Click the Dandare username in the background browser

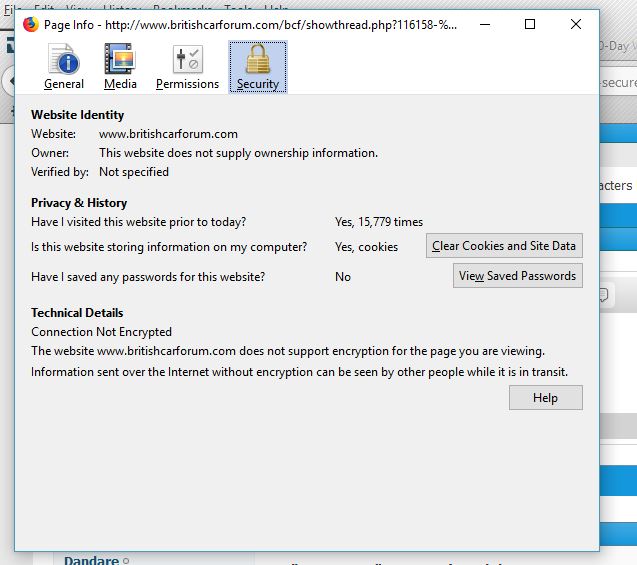[x=91, y=560]
